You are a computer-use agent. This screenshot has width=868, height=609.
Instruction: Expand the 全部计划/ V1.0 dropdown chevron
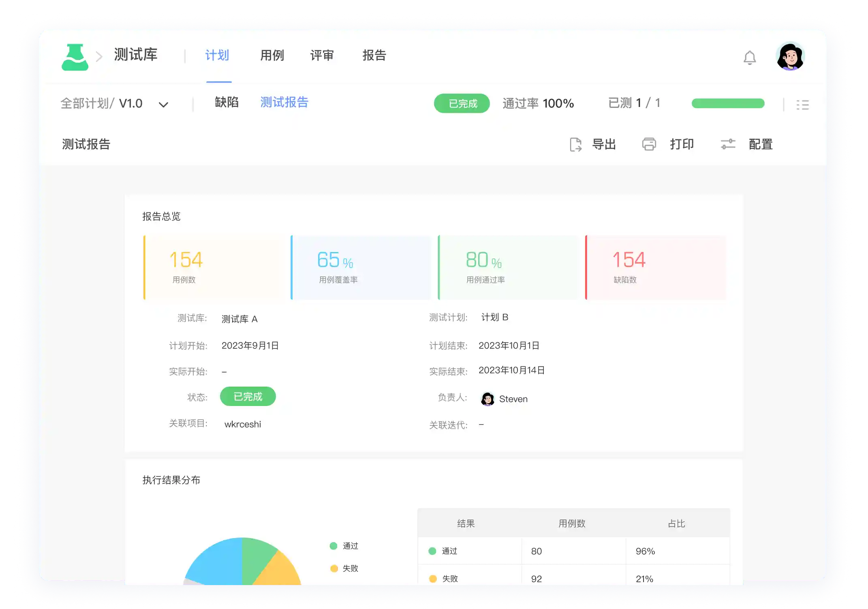163,105
